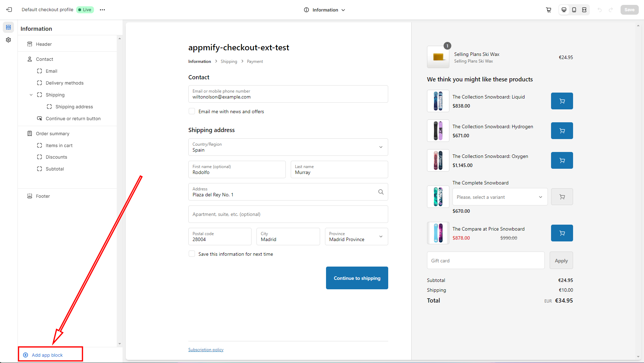Open the Information page selector menu

coord(325,10)
